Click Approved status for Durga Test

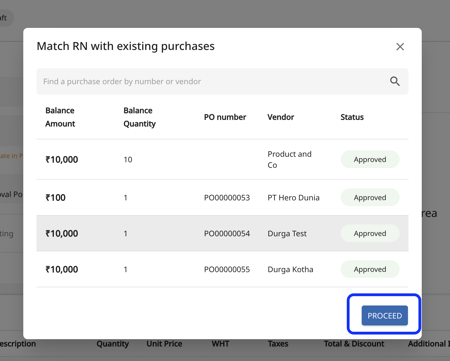click(370, 233)
